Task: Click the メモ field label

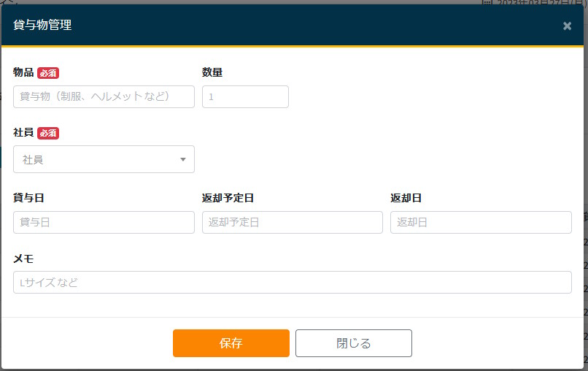Action: 23,259
